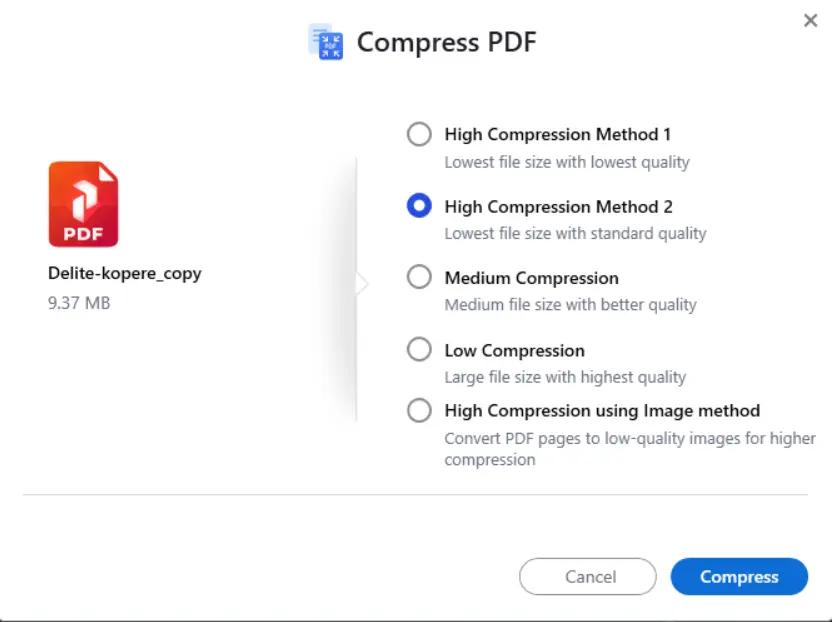The height and width of the screenshot is (622, 832).
Task: Click the Delite-kopere_copy file name
Action: [124, 273]
